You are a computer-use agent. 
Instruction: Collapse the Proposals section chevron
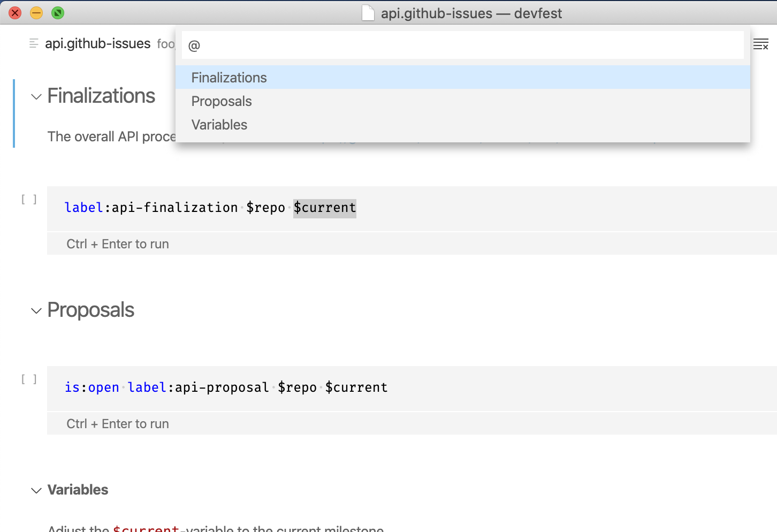pos(36,311)
